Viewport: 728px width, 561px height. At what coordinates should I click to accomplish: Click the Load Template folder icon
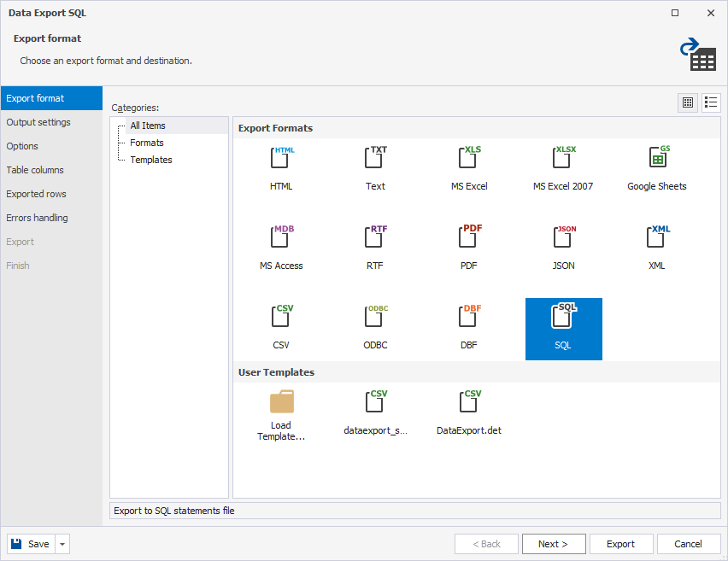click(x=281, y=402)
